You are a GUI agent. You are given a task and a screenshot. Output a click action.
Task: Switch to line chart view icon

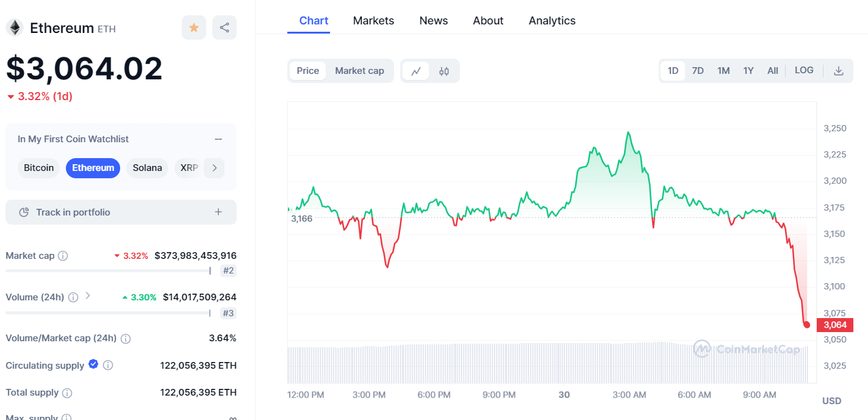[416, 71]
